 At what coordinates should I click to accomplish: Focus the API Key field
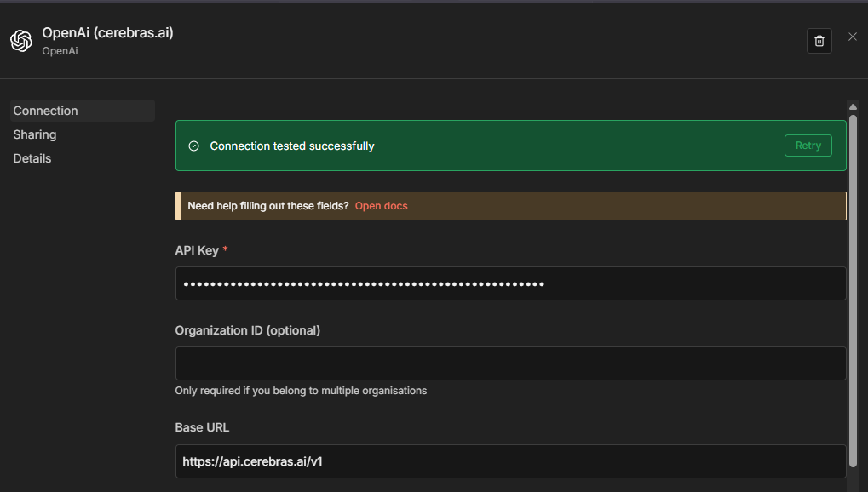click(510, 283)
